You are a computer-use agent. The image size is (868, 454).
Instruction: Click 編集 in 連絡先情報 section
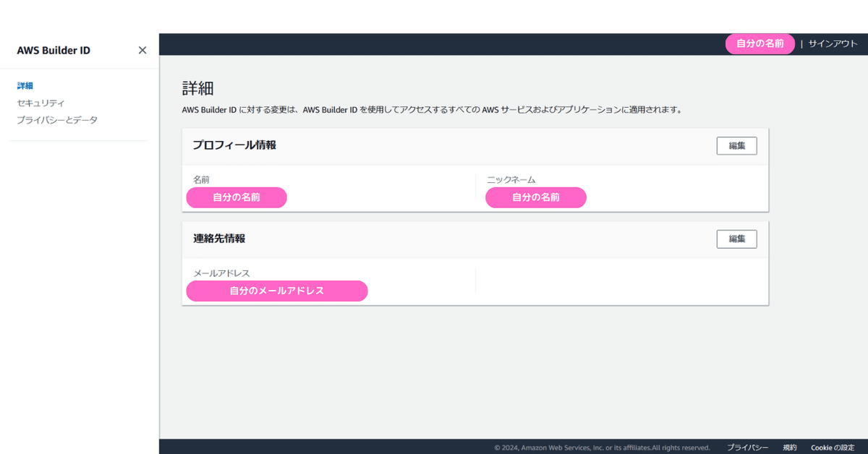[x=737, y=239]
